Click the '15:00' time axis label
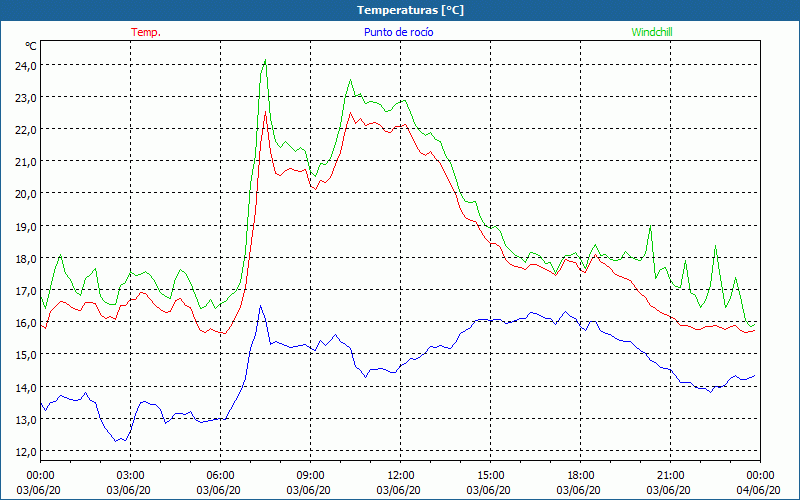Image resolution: width=800 pixels, height=500 pixels. click(490, 476)
